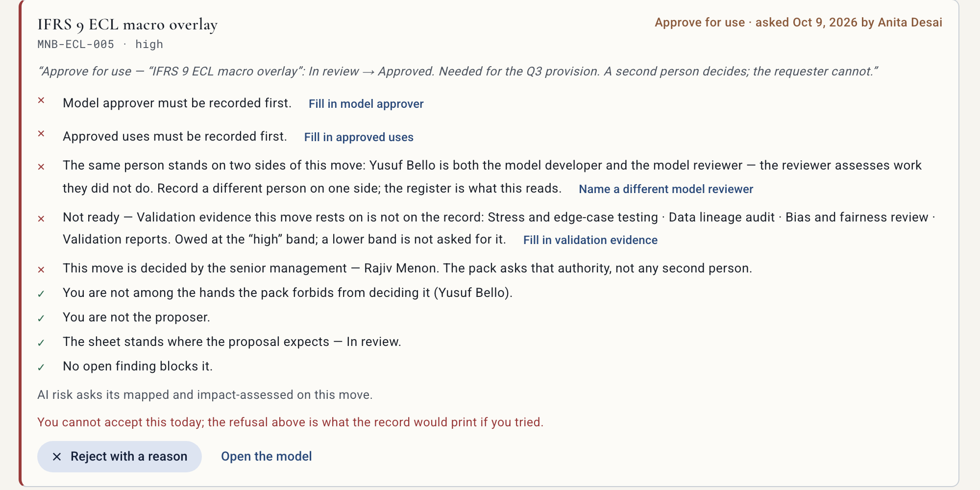This screenshot has width=980, height=490.
Task: Click the X icon inside the Reject button
Action: (x=57, y=457)
